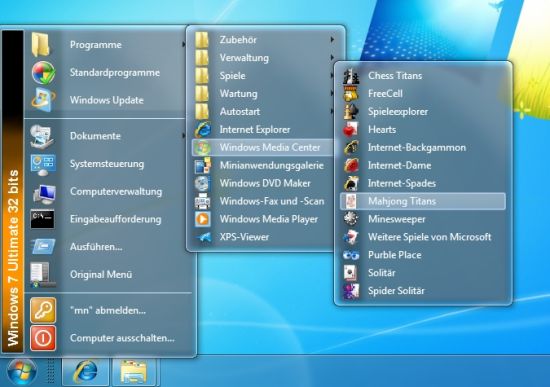Click the Eingabeaufforderung console icon
Screen dimensions: 550x387
click(42, 219)
